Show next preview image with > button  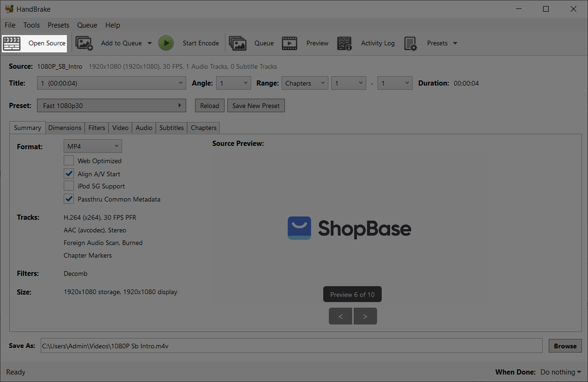coord(365,317)
